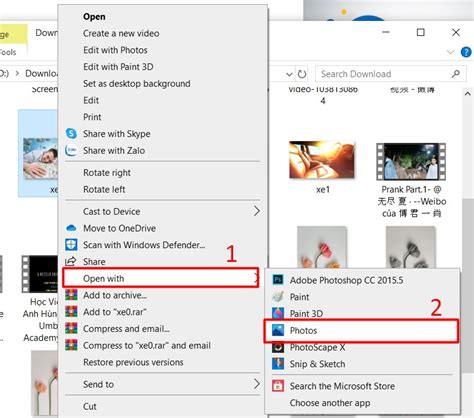This screenshot has height=418, width=474.
Task: Select the pink flower image thumbnail
Action: coord(322,247)
